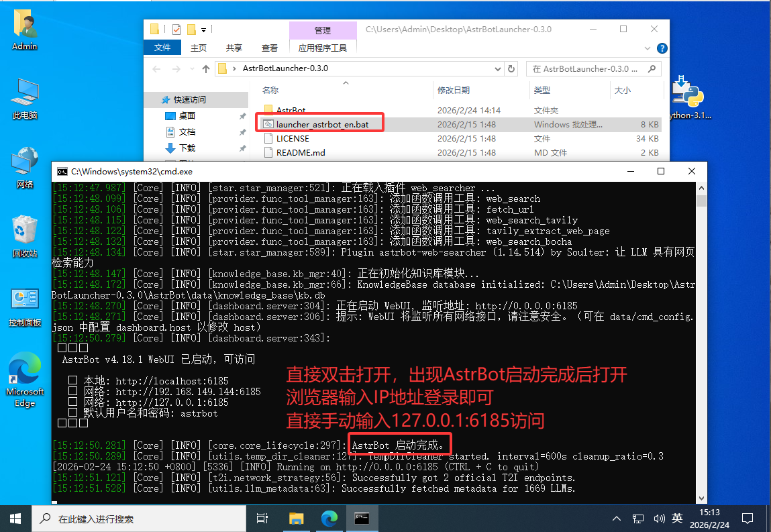771x532 pixels.
Task: Open the notification center icon
Action: (748, 519)
